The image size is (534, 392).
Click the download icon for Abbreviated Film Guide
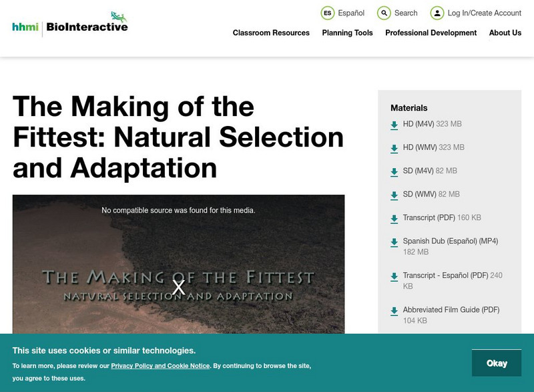point(393,309)
